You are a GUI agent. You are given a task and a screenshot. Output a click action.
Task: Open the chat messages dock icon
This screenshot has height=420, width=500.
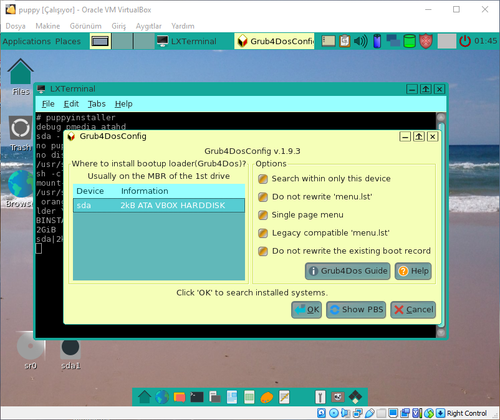click(179, 397)
